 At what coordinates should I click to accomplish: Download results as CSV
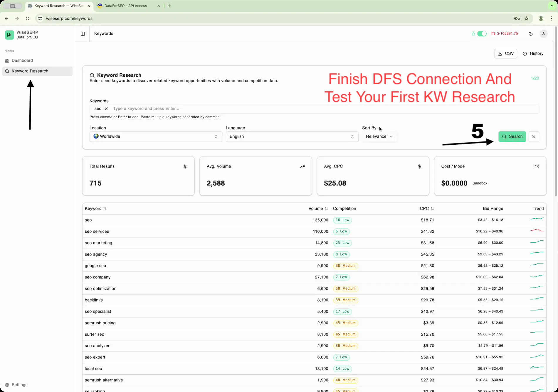click(506, 53)
